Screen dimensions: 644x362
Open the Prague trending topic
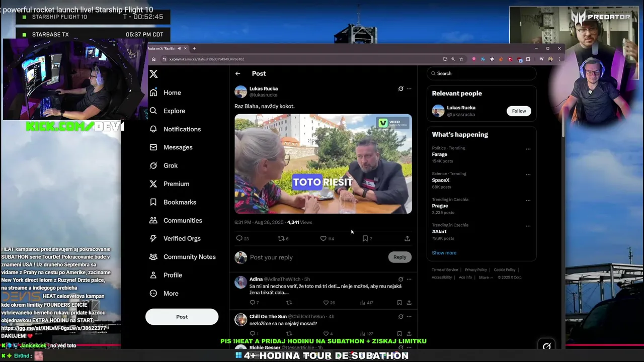(x=440, y=206)
